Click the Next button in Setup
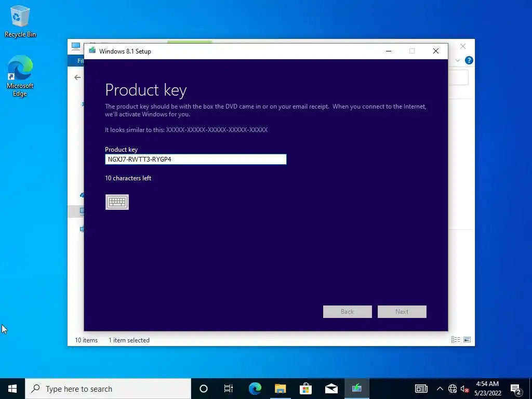532x399 pixels. pos(402,312)
